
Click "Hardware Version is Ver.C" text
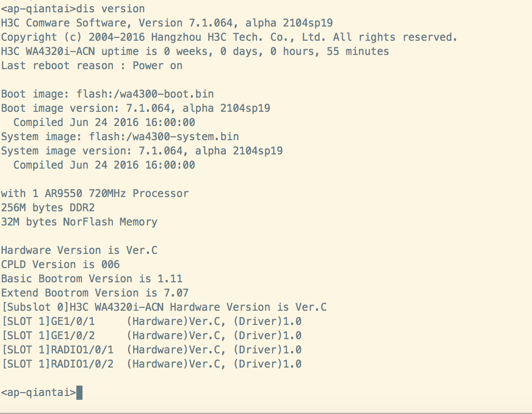pos(79,251)
